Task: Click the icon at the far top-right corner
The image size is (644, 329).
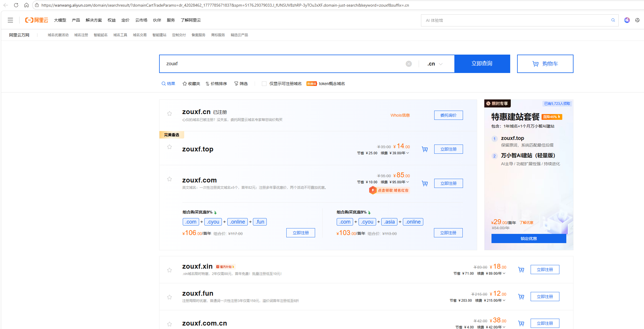Action: pyautogui.click(x=637, y=20)
